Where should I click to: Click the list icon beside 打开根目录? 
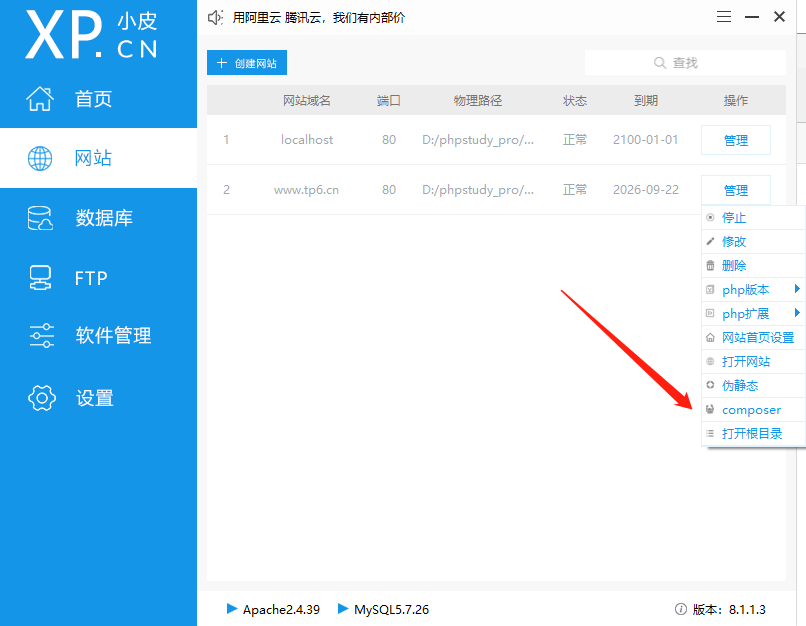710,433
